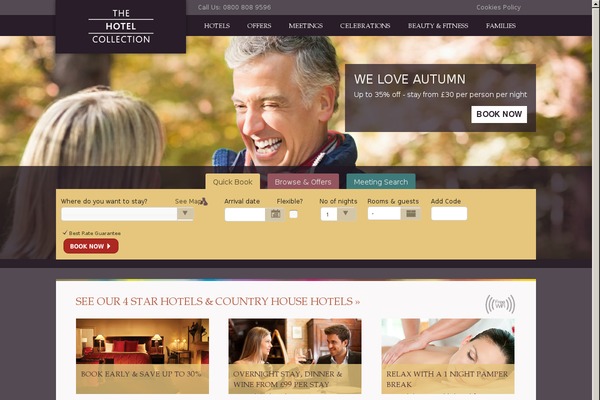Open the Cookies Policy link

tap(498, 7)
